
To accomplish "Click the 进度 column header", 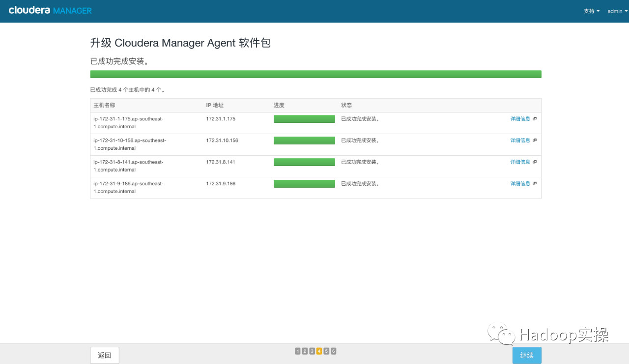I will point(279,105).
